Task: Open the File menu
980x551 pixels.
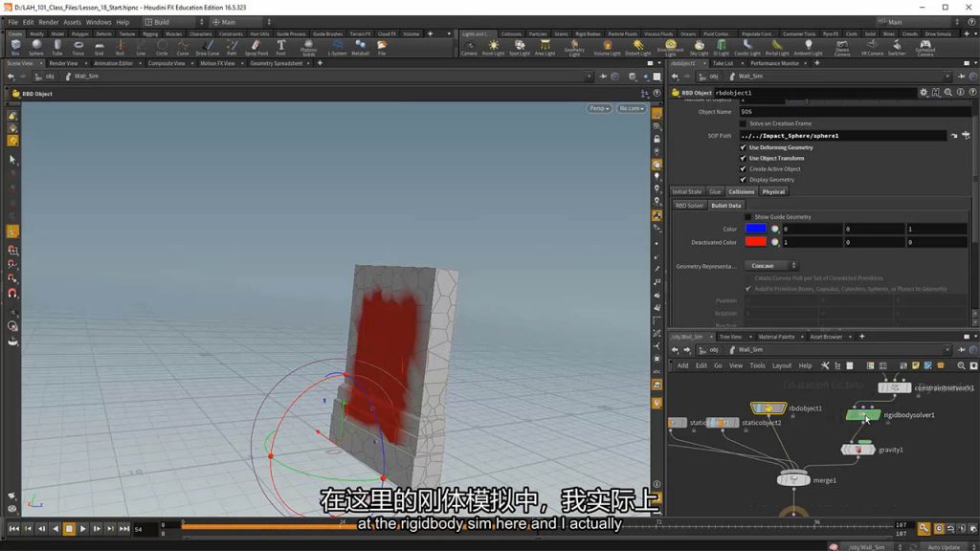Action: click(x=12, y=22)
